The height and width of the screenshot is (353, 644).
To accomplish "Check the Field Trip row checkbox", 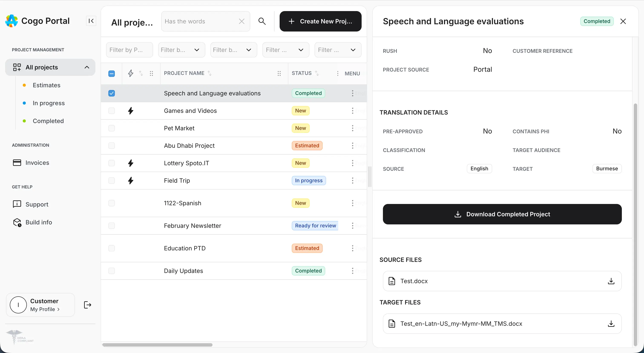I will tap(112, 181).
